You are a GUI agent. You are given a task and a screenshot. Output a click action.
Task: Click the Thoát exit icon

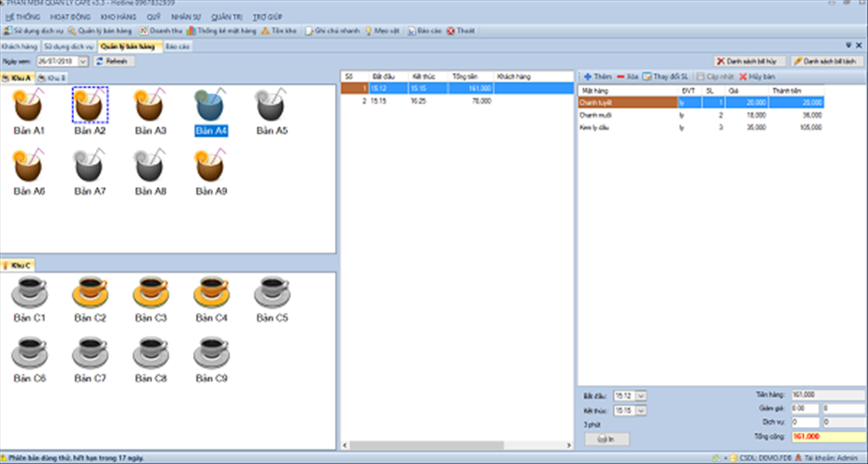click(x=451, y=31)
